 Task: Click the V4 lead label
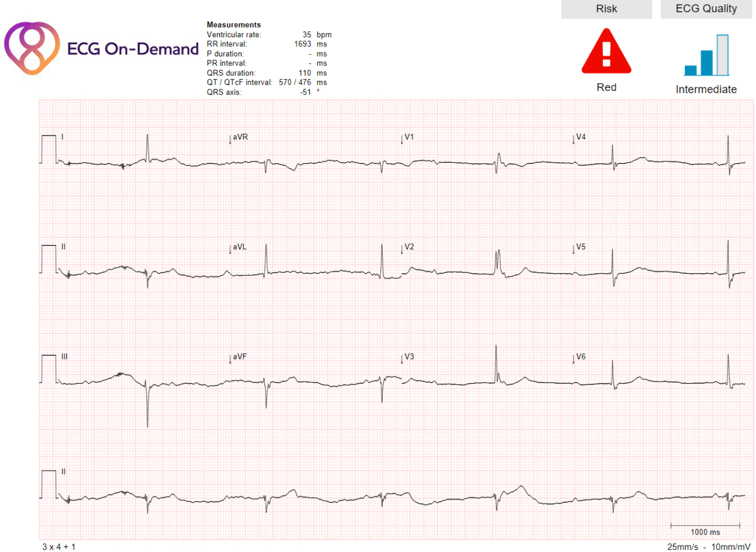(x=581, y=137)
